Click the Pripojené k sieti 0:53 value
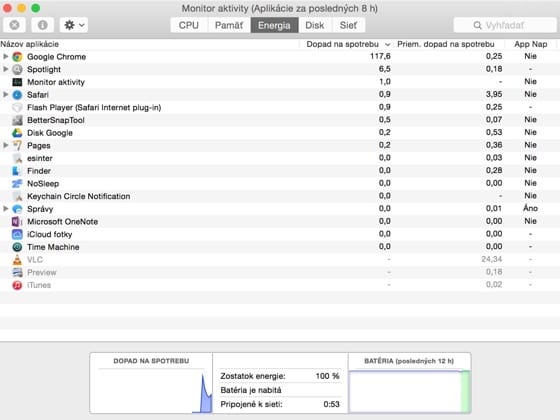This screenshot has height=420, width=560. tap(331, 404)
